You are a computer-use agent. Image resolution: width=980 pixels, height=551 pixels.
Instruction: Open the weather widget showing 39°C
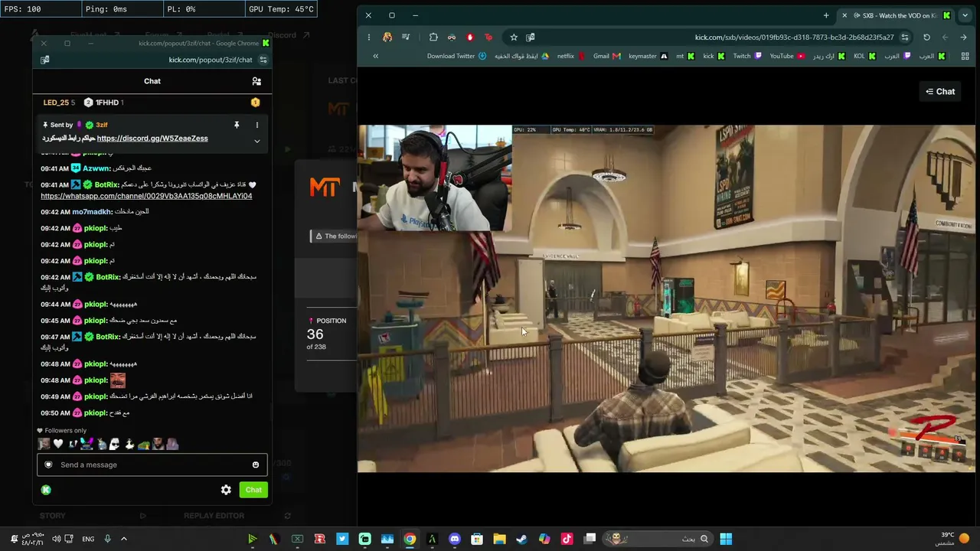tap(953, 539)
